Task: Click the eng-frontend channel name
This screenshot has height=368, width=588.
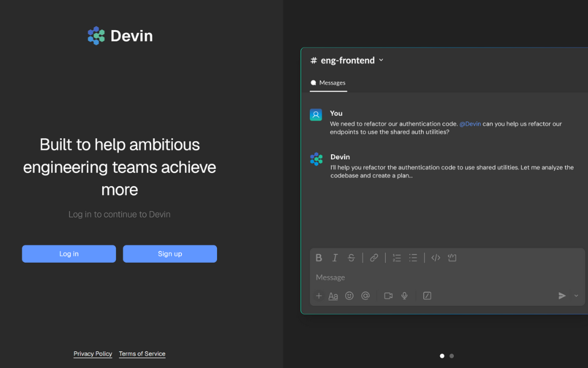Action: click(348, 61)
